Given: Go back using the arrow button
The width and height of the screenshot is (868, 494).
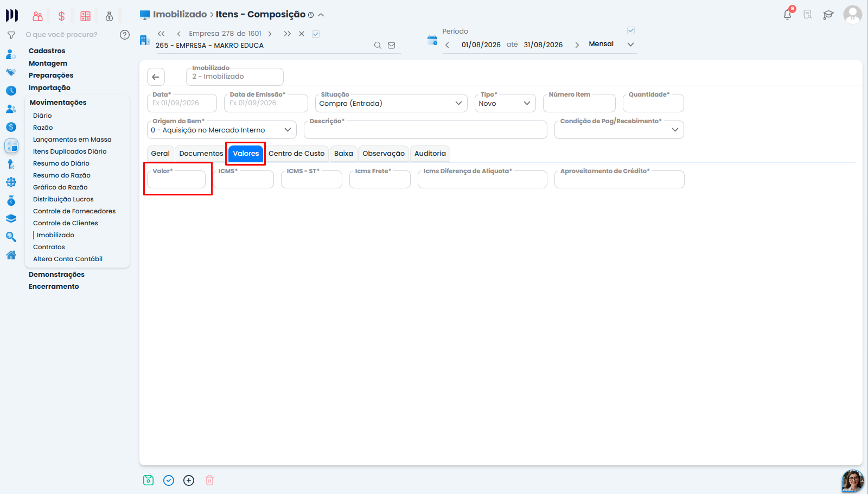Looking at the screenshot, I should click(x=156, y=77).
